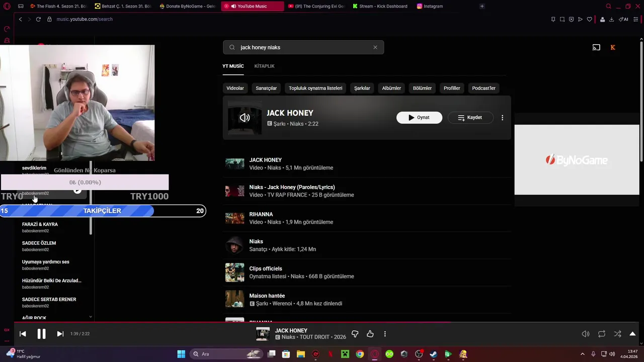Add page to bookmarks heart icon

(590, 19)
